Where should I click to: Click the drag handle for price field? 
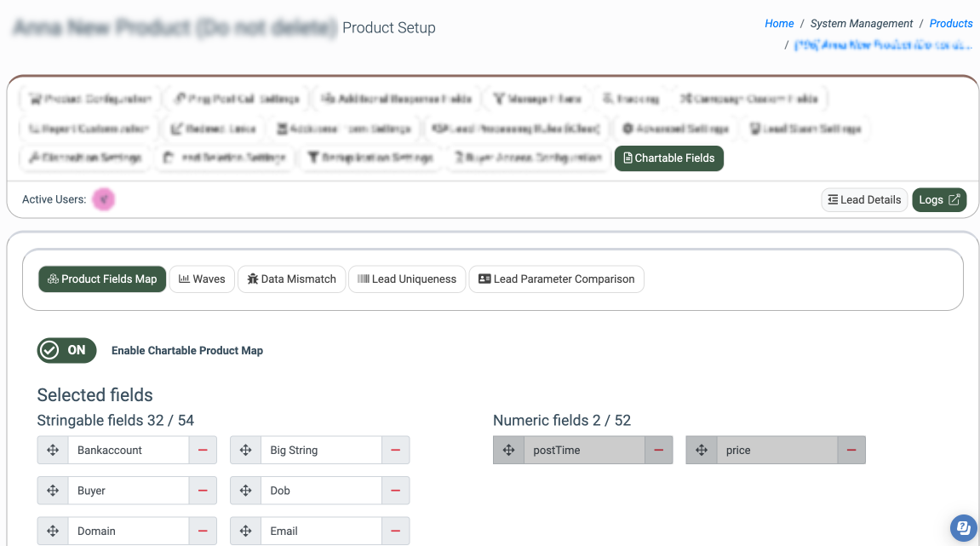pos(702,450)
